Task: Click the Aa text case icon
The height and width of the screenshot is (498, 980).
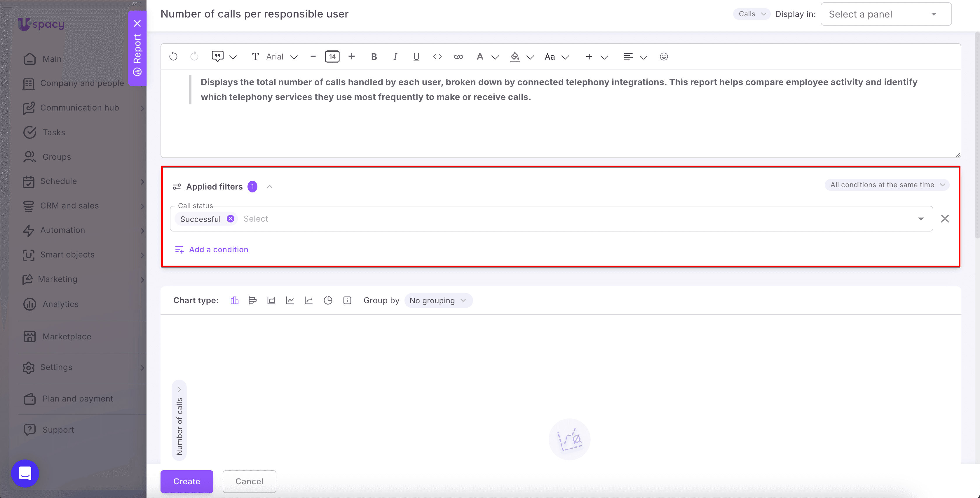Action: [x=550, y=57]
